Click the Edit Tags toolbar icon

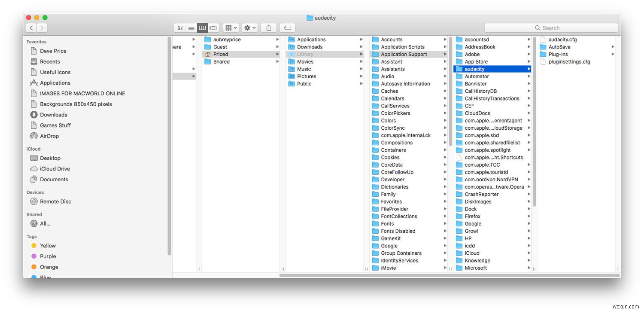[x=288, y=28]
